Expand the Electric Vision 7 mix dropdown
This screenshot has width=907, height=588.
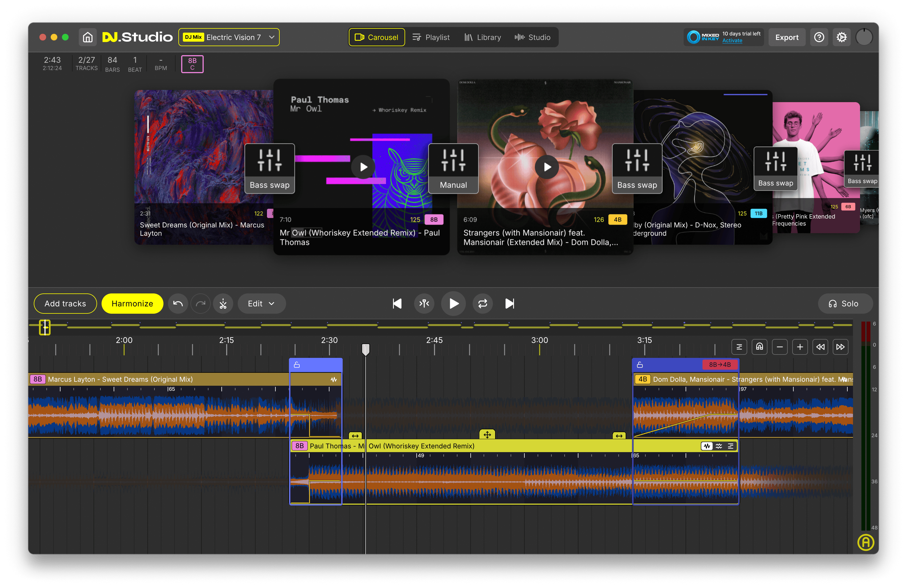coord(229,37)
